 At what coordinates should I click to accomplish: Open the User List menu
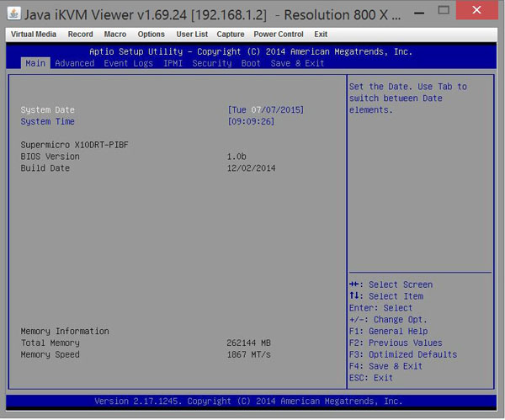[x=192, y=35]
